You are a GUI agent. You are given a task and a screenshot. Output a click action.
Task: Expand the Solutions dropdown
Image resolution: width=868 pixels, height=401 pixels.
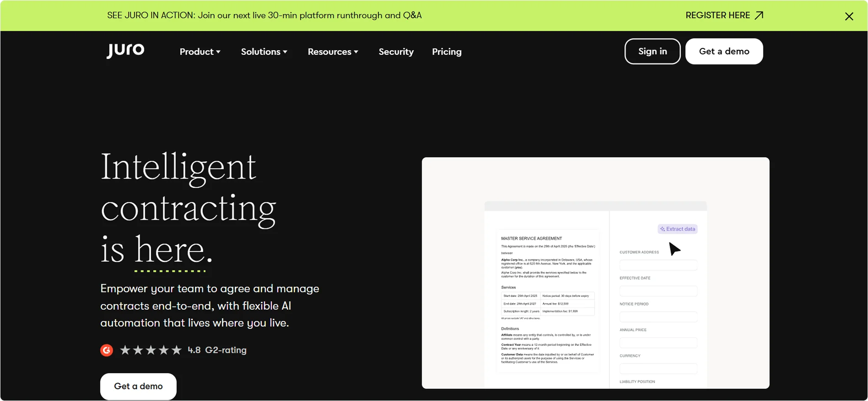tap(264, 52)
